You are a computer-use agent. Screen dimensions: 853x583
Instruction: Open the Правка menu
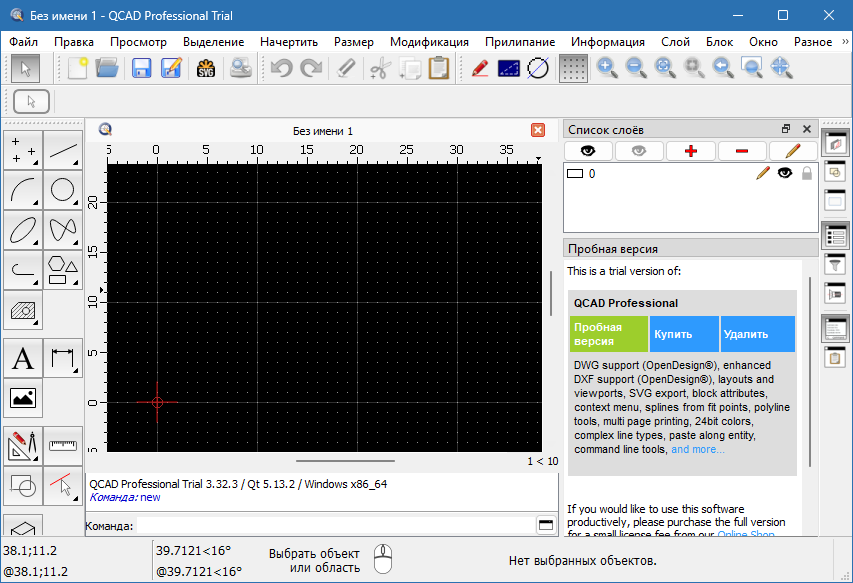(73, 42)
